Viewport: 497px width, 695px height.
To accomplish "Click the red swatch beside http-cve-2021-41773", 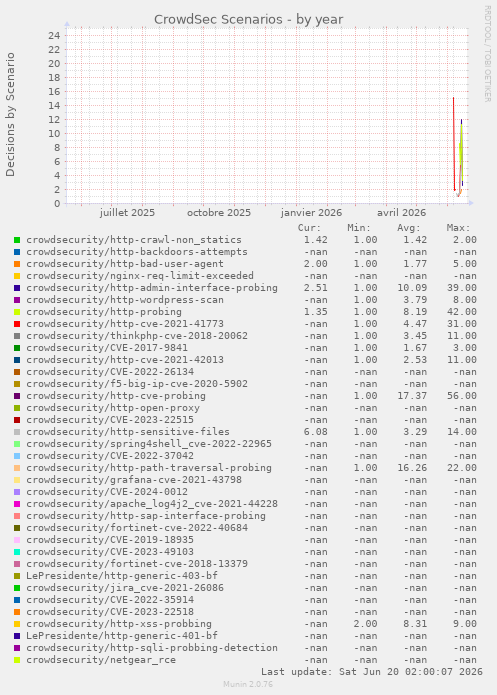I will click(17, 324).
